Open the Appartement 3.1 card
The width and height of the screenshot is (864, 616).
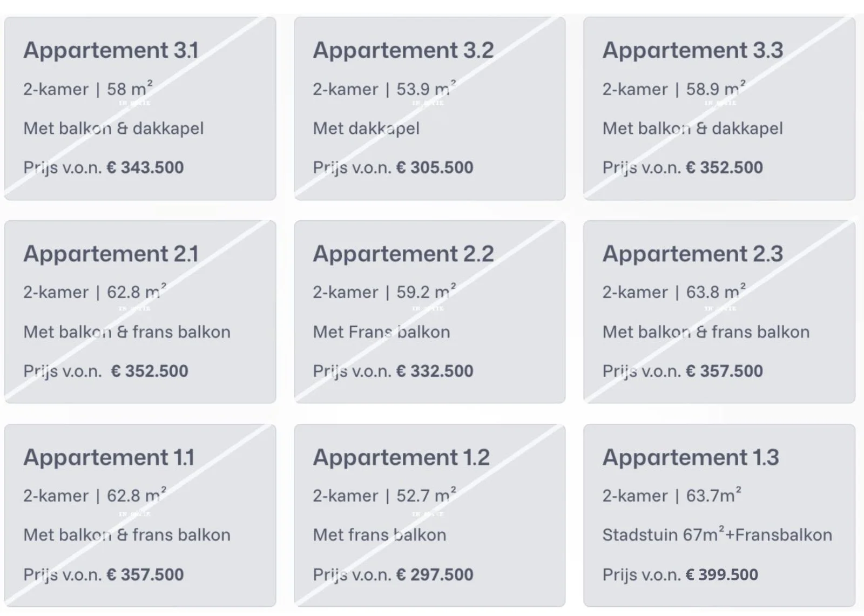(140, 109)
